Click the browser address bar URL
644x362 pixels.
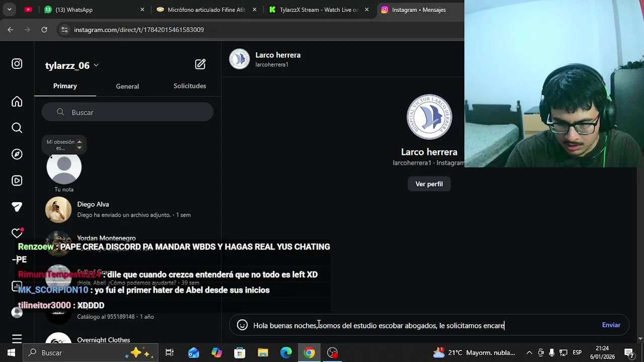139,30
